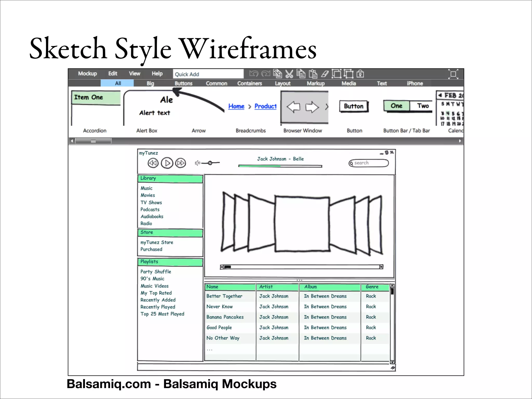Open the View menu
The height and width of the screenshot is (399, 532).
(135, 74)
